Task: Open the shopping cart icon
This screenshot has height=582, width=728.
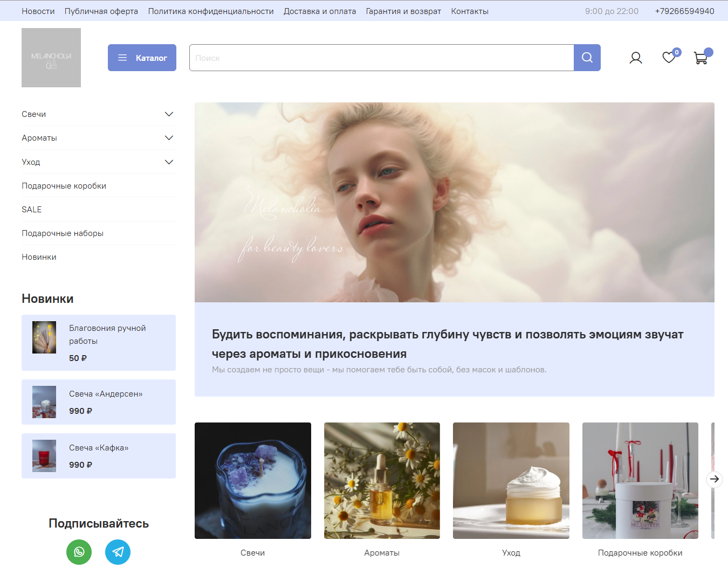Action: (x=701, y=58)
